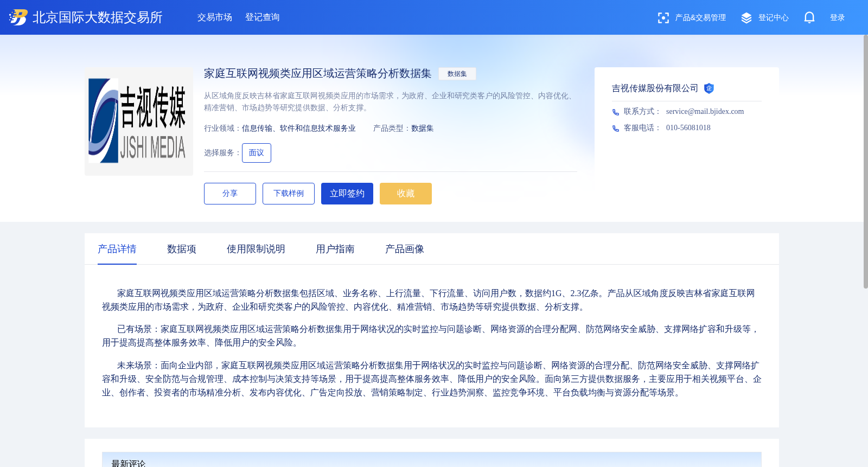The width and height of the screenshot is (868, 467).
Task: Click the industry value 信息传输、软件和信息技术服务业
Action: [x=299, y=129]
